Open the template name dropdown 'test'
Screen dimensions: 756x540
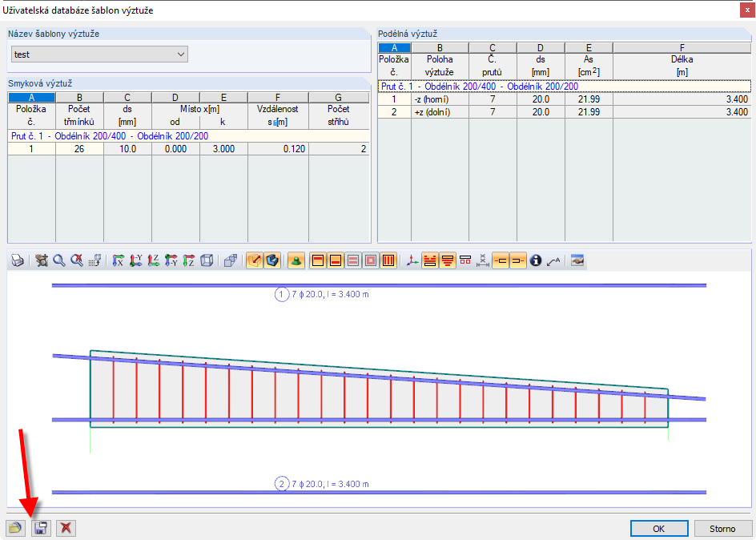(99, 54)
